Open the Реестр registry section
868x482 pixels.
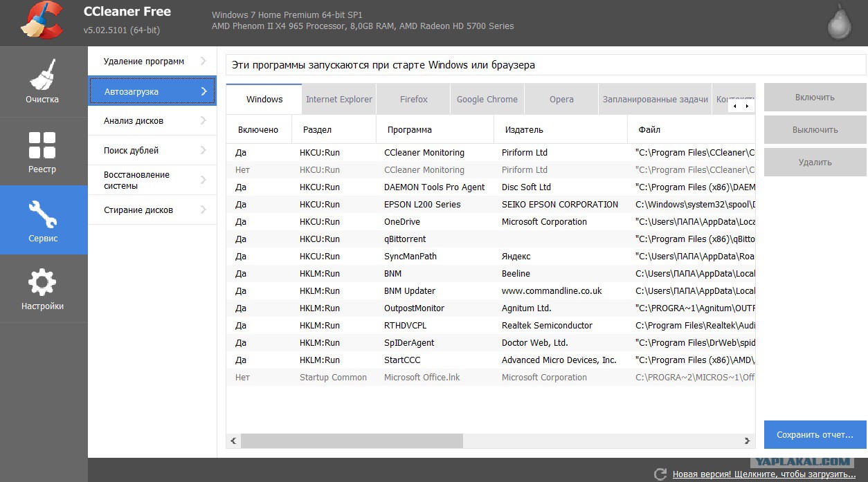tap(43, 151)
